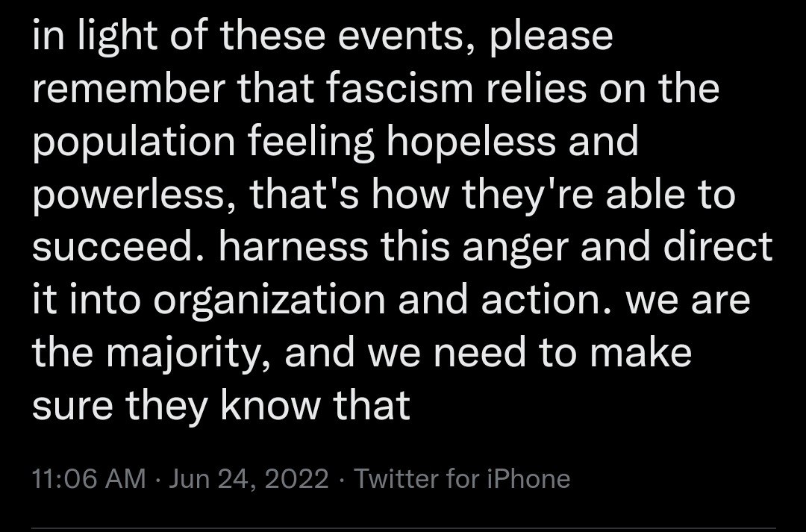Click the word "harness" in the tweet
This screenshot has height=532, width=806.
(x=295, y=248)
